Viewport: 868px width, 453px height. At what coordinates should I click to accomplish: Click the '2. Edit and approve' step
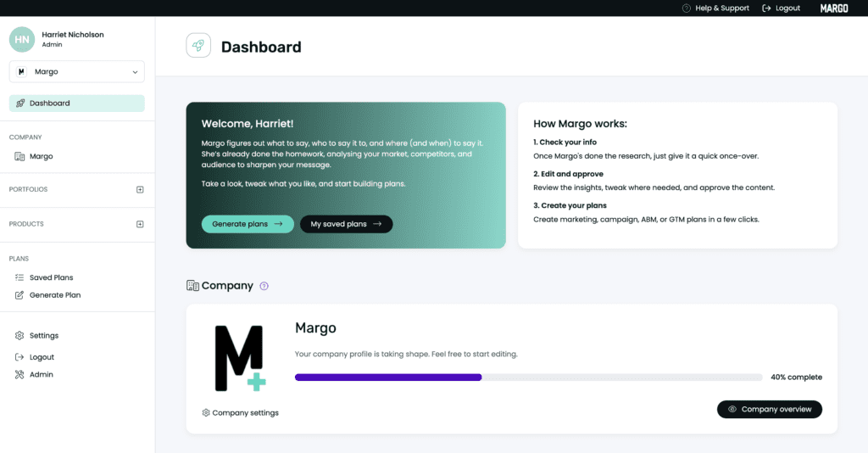568,174
